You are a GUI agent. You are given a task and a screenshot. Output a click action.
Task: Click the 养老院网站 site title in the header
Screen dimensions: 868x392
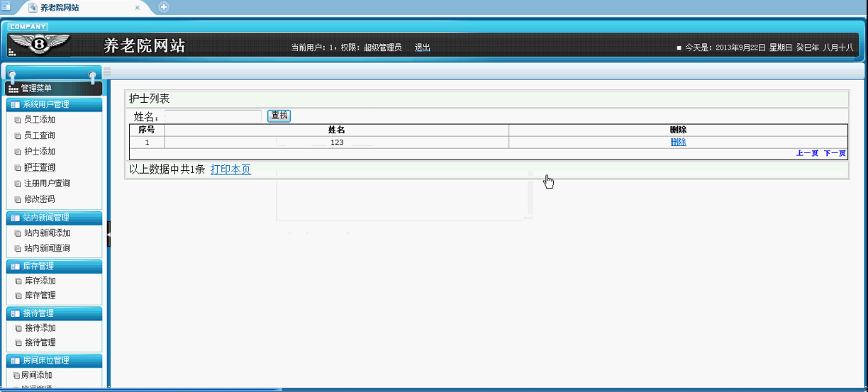click(145, 46)
